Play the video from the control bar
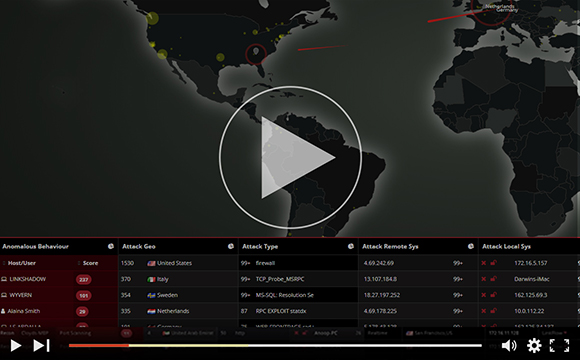The width and height of the screenshot is (580, 360). pos(16,346)
